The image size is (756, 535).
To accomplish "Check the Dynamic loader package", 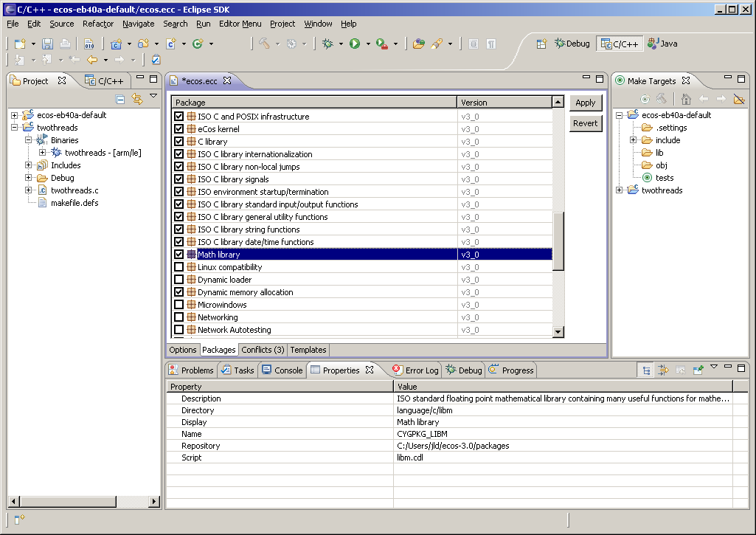I will point(179,280).
